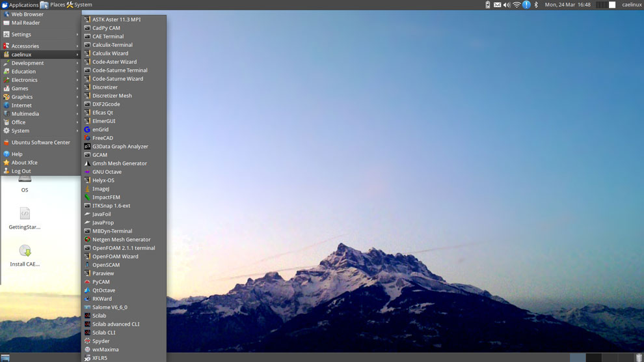
Task: Open Code-Saturne Terminal
Action: tap(124, 70)
